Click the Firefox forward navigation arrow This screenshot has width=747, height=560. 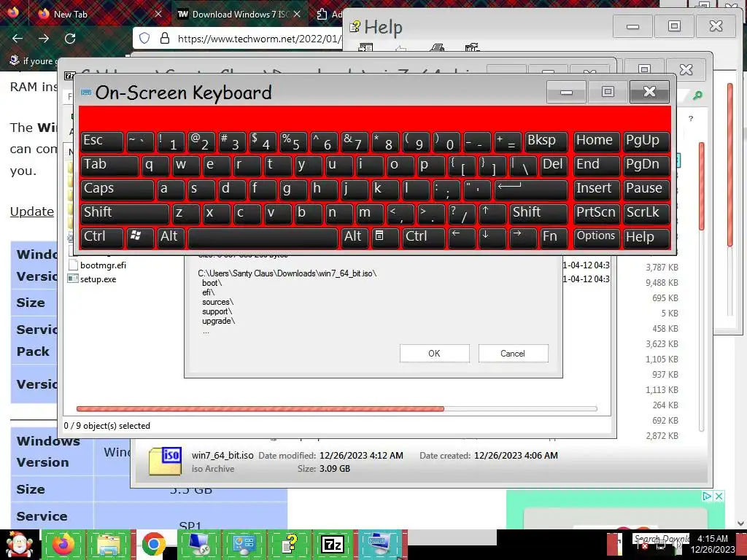click(x=44, y=39)
